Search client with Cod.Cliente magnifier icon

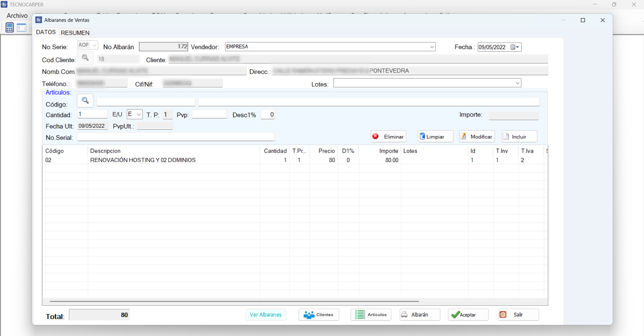85,58
